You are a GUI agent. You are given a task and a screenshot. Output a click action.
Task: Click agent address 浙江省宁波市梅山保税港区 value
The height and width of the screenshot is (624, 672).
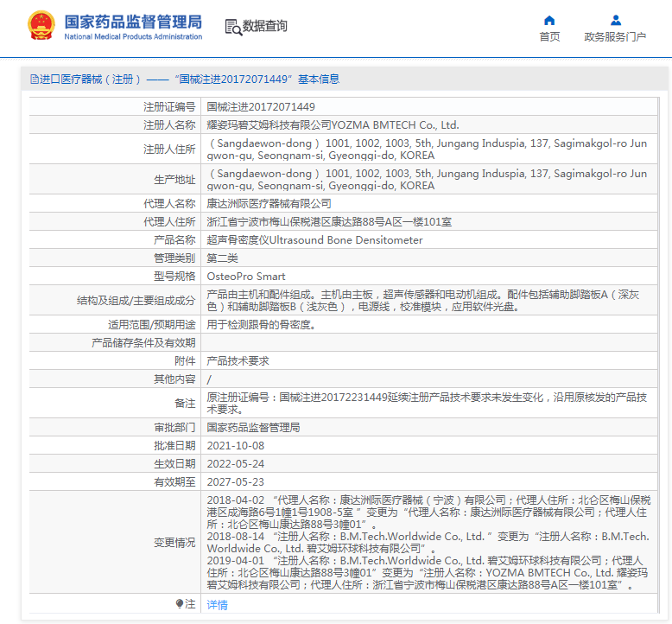tap(329, 222)
